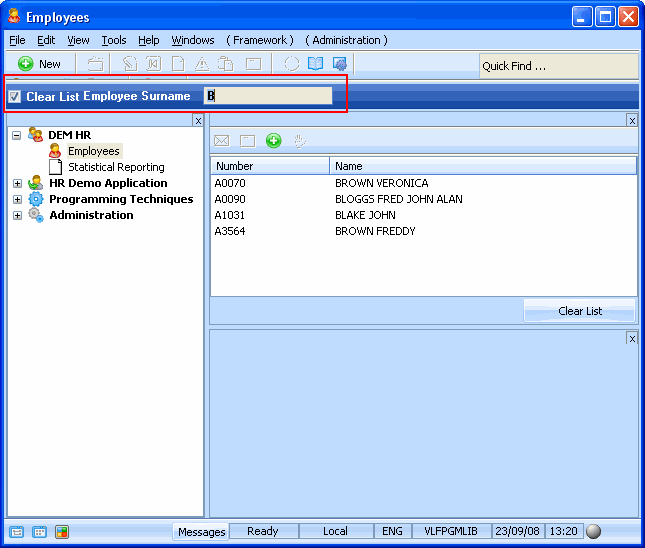The image size is (645, 548).
Task: Click the monitor with gear settings icon
Action: (340, 64)
